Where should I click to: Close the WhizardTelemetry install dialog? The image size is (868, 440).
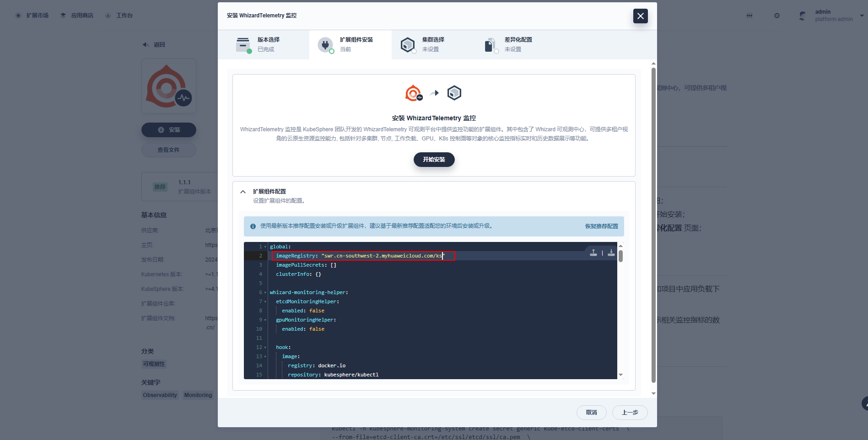[x=640, y=16]
